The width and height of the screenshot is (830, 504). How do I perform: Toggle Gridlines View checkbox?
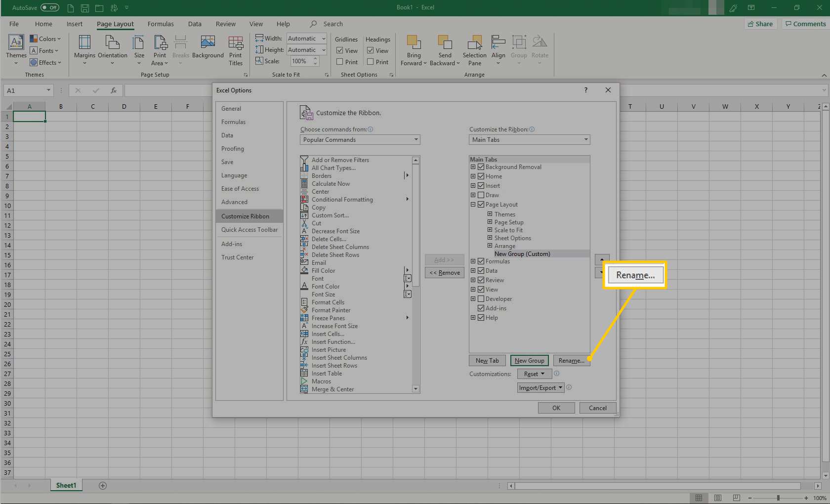340,50
